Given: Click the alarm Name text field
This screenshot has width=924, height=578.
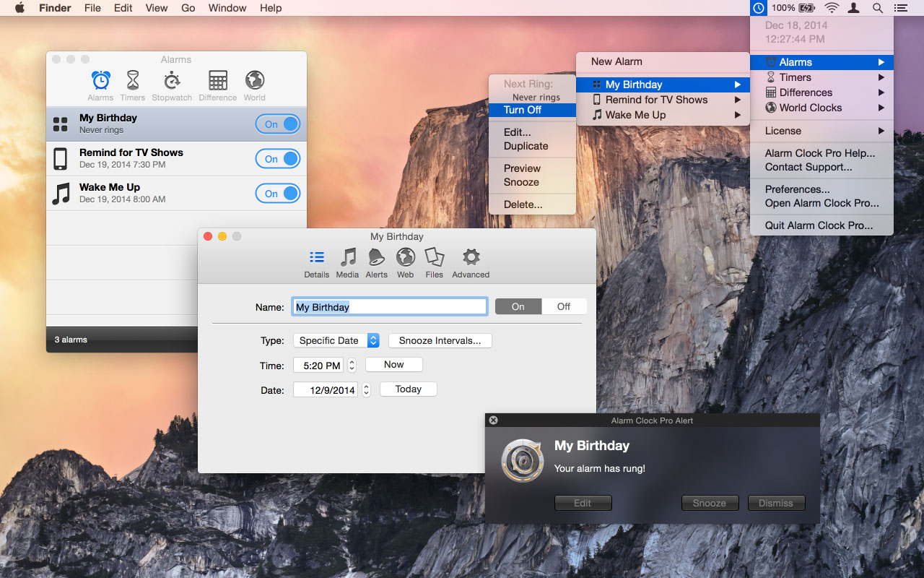Looking at the screenshot, I should (x=390, y=307).
